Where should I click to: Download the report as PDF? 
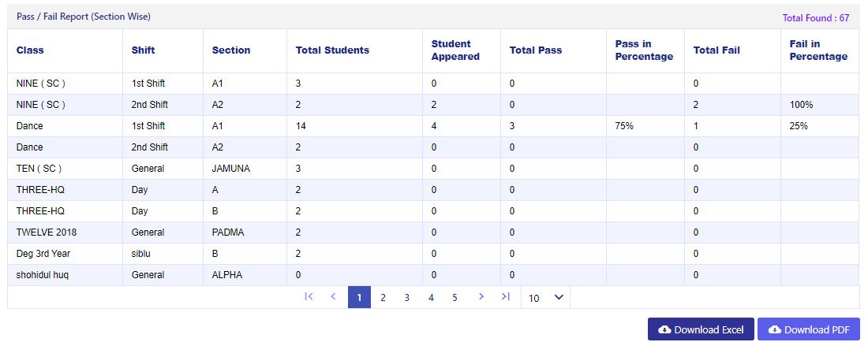(x=809, y=329)
